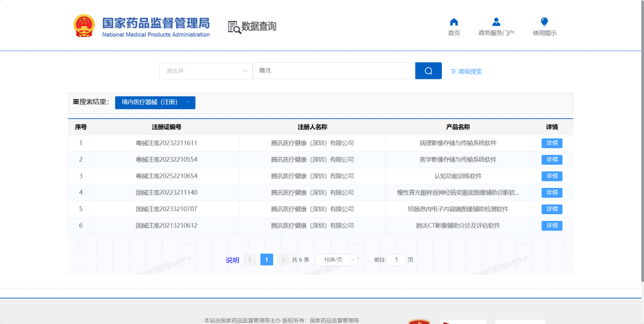This screenshot has width=644, height=324.
Task: Click the 注册人名称 column header
Action: (x=312, y=127)
